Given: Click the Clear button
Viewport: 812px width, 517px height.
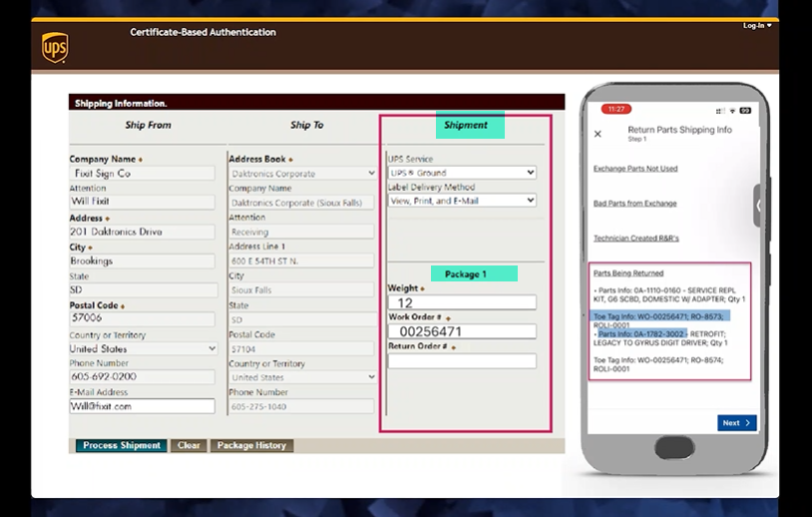Looking at the screenshot, I should point(189,445).
